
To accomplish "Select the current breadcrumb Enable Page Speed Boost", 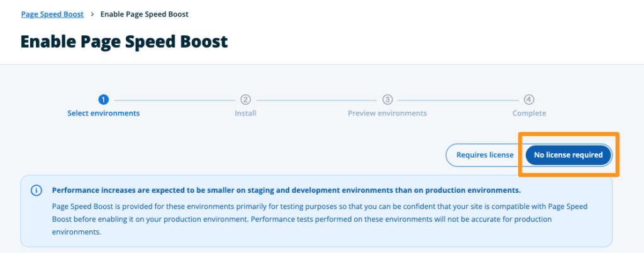I will click(x=144, y=14).
